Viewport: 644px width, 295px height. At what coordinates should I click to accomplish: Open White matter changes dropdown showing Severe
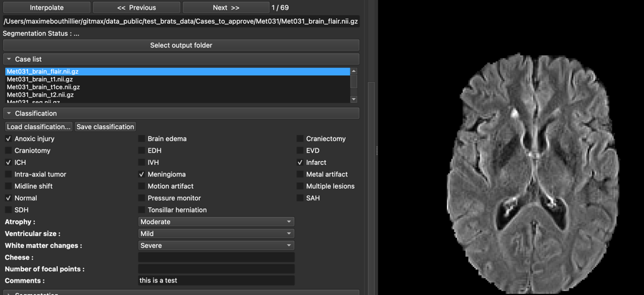coord(216,245)
